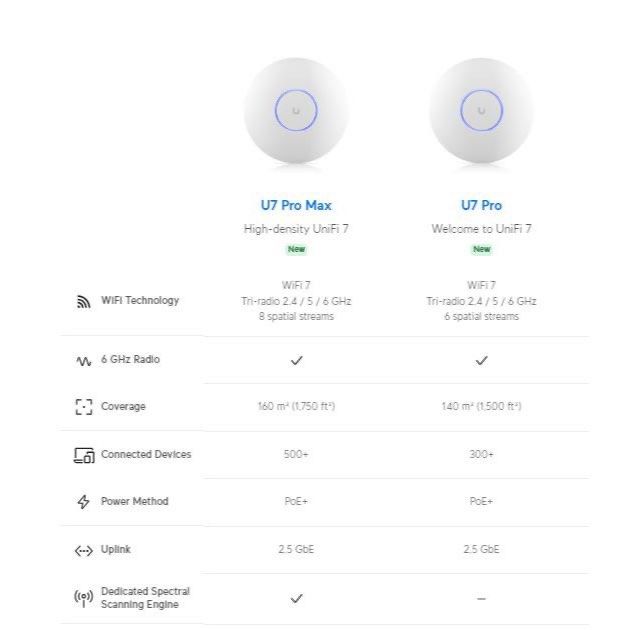Click the New badge under U7 Pro
Screen dimensions: 630x630
point(481,249)
